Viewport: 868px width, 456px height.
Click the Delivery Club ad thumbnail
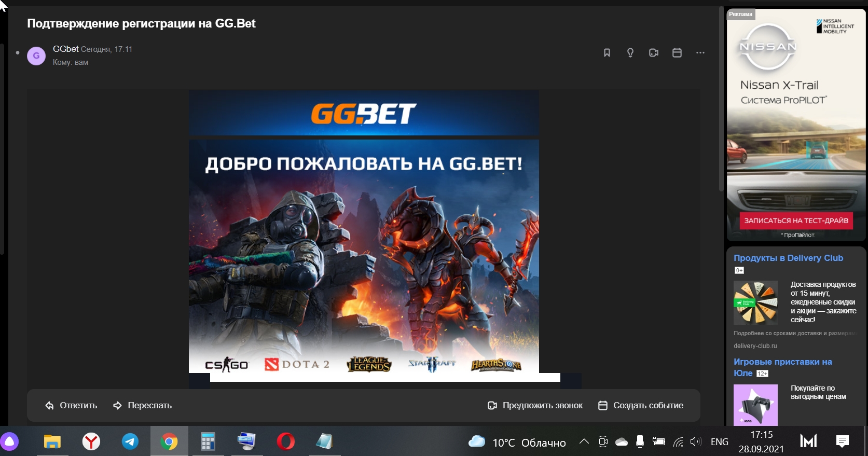coord(755,302)
